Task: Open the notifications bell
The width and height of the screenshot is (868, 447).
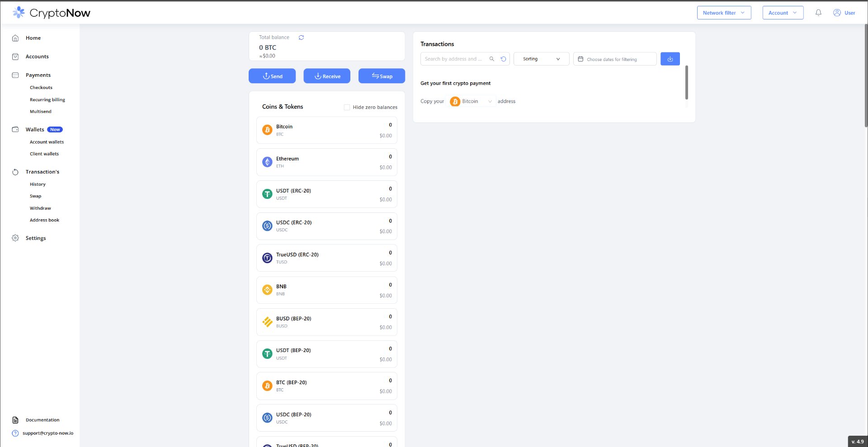Action: point(818,13)
